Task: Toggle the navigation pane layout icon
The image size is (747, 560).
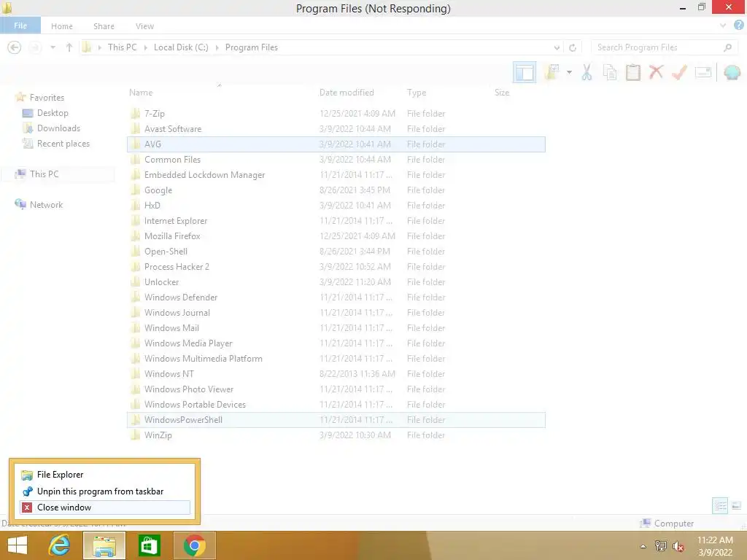Action: coord(525,73)
